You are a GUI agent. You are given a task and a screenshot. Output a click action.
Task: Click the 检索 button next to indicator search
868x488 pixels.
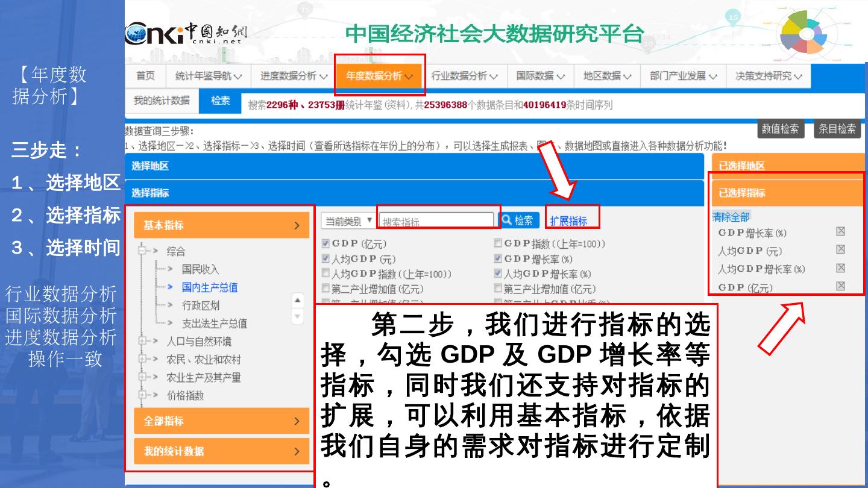click(x=520, y=221)
